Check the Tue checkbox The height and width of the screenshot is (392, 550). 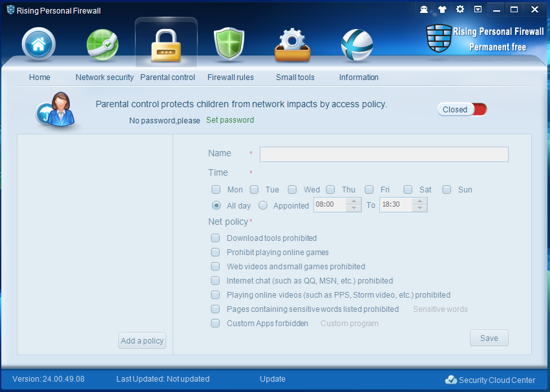click(254, 190)
